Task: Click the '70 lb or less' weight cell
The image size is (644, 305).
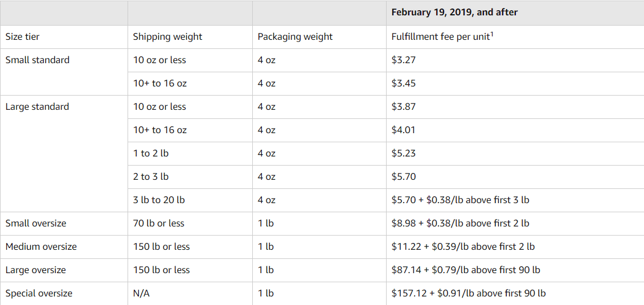Action: (x=159, y=223)
